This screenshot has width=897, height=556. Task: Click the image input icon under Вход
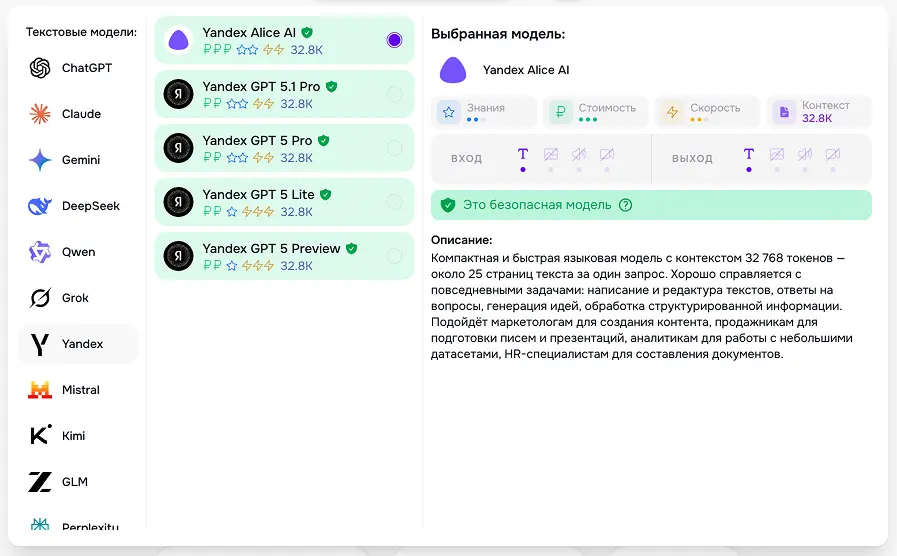[x=551, y=154]
